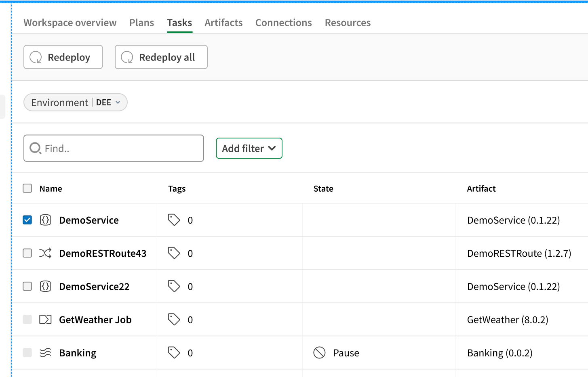Image resolution: width=588 pixels, height=377 pixels.
Task: Click the tag icon in the DemoService row
Action: 174,220
